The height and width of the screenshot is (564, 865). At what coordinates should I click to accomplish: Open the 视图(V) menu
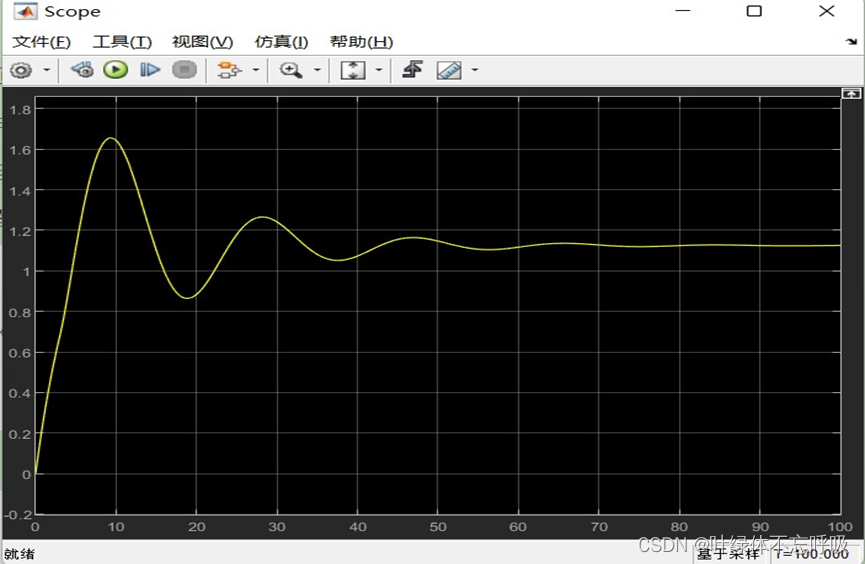click(x=202, y=42)
